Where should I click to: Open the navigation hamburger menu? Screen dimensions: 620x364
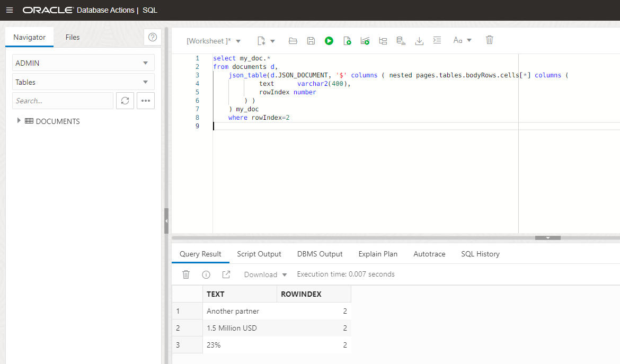pyautogui.click(x=9, y=10)
